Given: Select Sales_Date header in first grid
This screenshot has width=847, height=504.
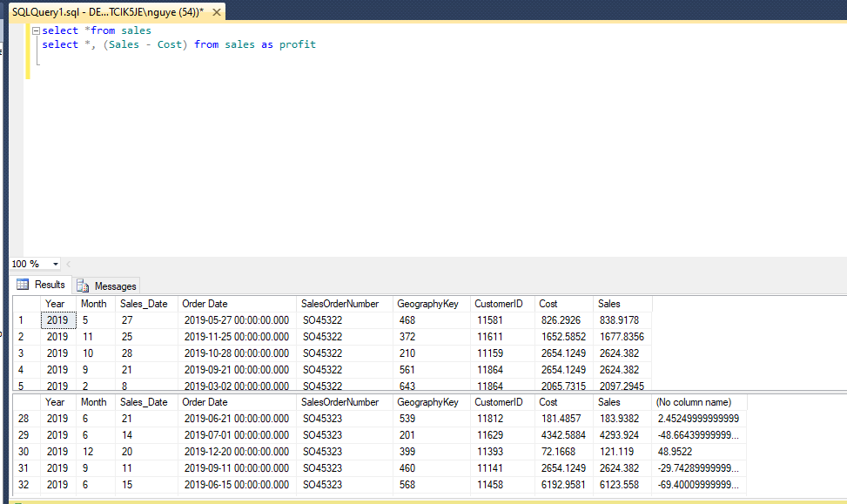Looking at the screenshot, I should tap(146, 304).
